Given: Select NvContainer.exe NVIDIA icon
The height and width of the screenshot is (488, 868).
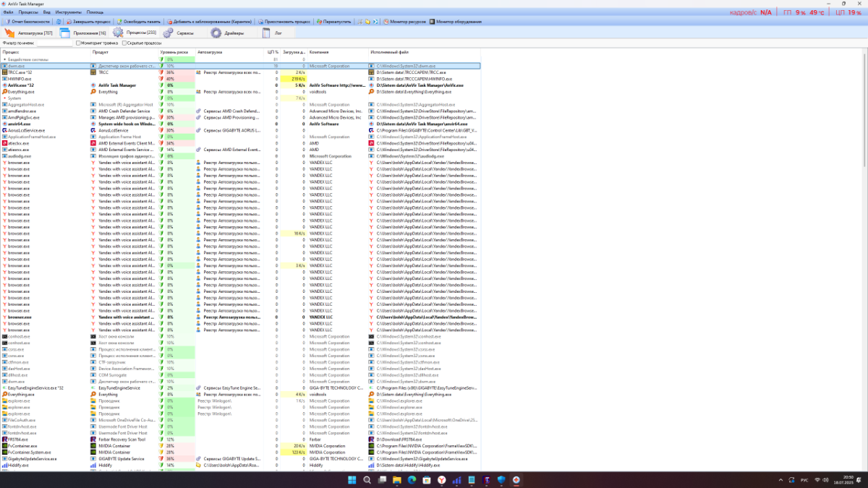Looking at the screenshot, I should click(x=4, y=446).
